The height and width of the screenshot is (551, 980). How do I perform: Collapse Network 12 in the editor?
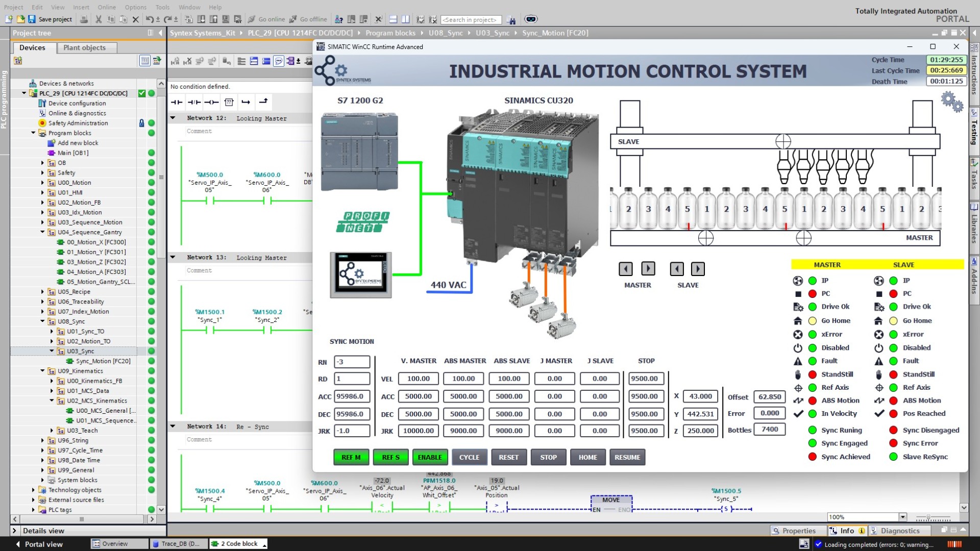point(173,118)
